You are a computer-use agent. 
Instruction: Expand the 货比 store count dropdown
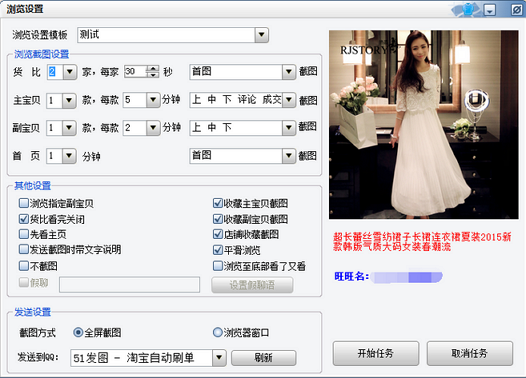click(x=70, y=72)
